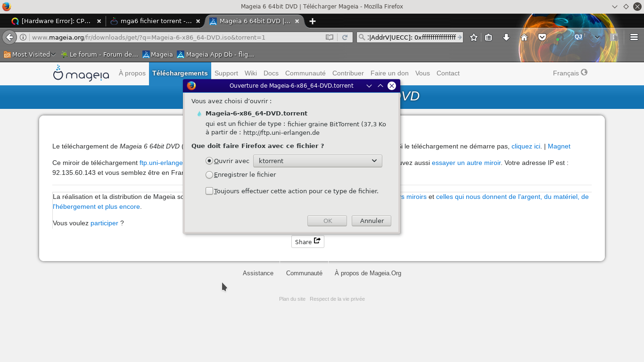
Task: Open Mageia App Db bookmark
Action: (x=215, y=54)
